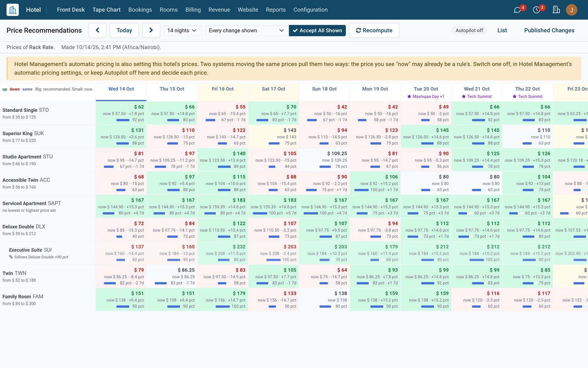Click Standard Single Wed 14 $ 62 cell

(121, 113)
